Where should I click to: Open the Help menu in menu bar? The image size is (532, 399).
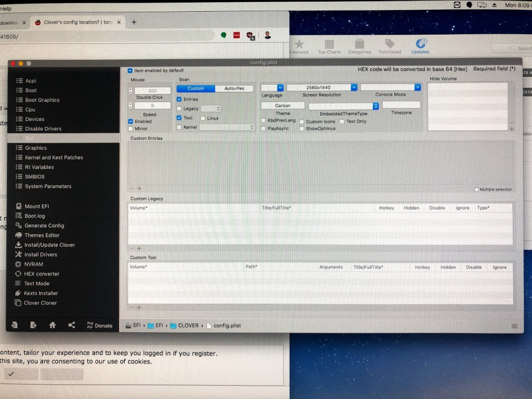click(x=6, y=9)
